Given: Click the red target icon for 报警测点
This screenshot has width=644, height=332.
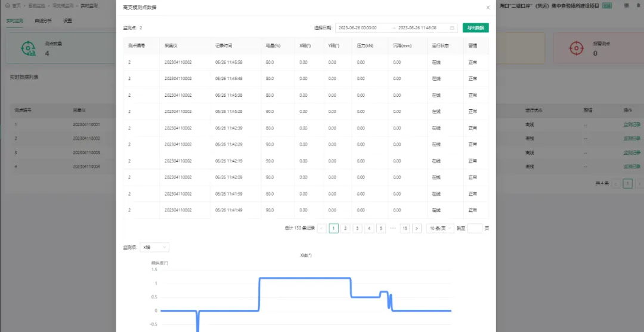Looking at the screenshot, I should [x=576, y=48].
